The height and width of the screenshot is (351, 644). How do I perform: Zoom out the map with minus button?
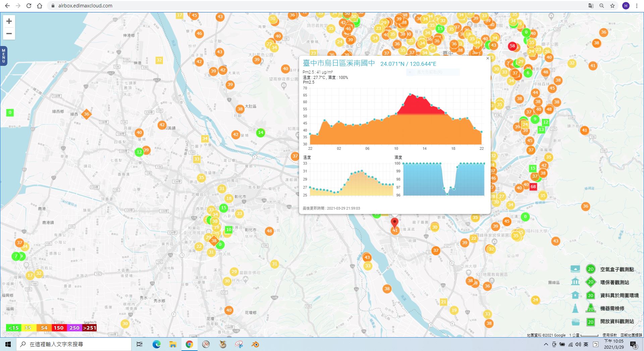pyautogui.click(x=9, y=34)
